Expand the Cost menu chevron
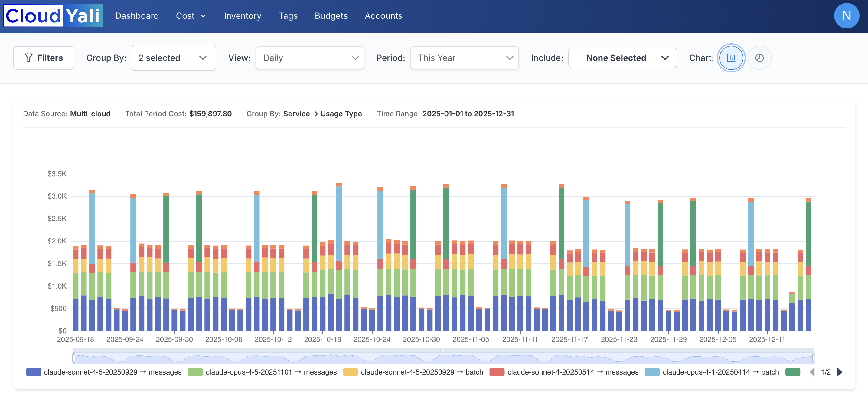The image size is (868, 396). point(203,16)
